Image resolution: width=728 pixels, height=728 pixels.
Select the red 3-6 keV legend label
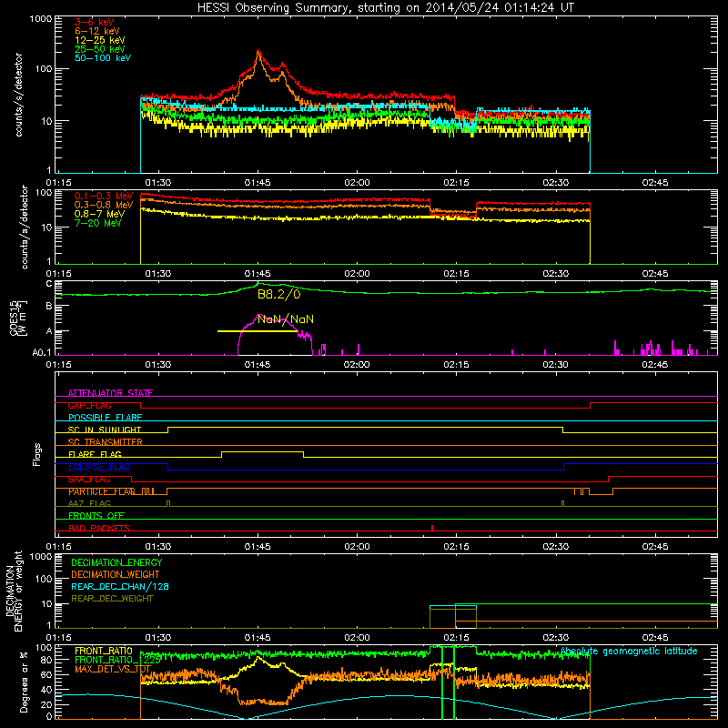95,22
